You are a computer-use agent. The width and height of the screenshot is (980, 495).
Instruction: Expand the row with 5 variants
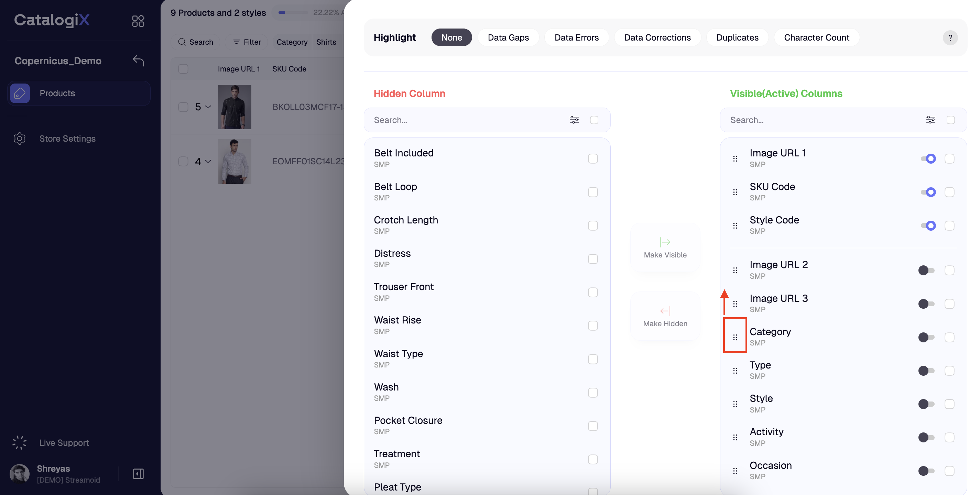coord(203,107)
